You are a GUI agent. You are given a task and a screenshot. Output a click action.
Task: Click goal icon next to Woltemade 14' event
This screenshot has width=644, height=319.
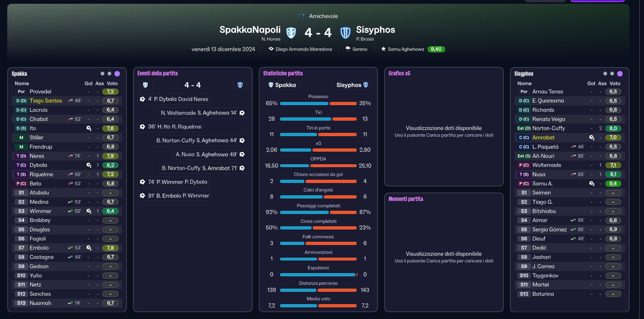(242, 113)
